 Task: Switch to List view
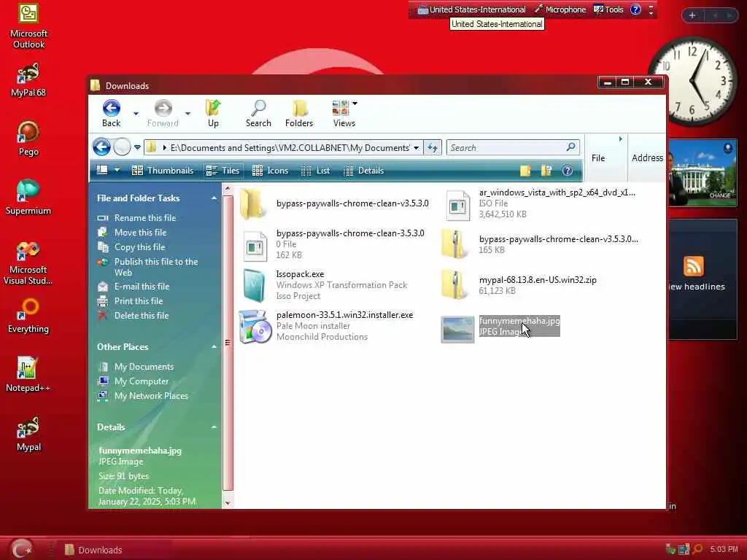(315, 171)
